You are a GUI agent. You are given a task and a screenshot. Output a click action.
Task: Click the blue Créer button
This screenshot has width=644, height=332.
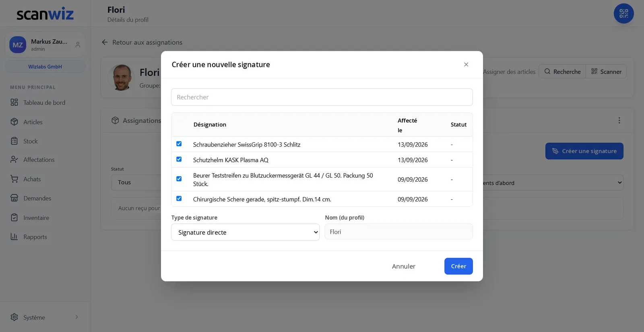pyautogui.click(x=458, y=266)
